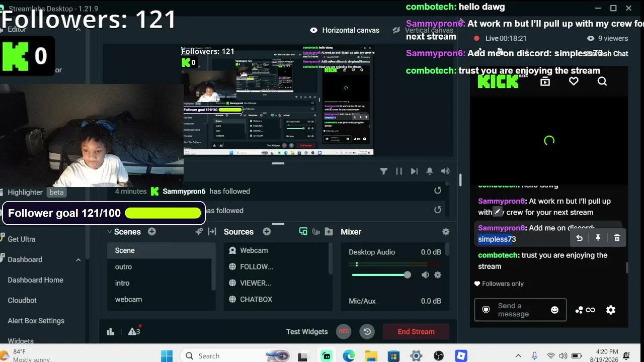Mute event sounds speaker icon
Screen dimensions: 644x362
(445, 171)
